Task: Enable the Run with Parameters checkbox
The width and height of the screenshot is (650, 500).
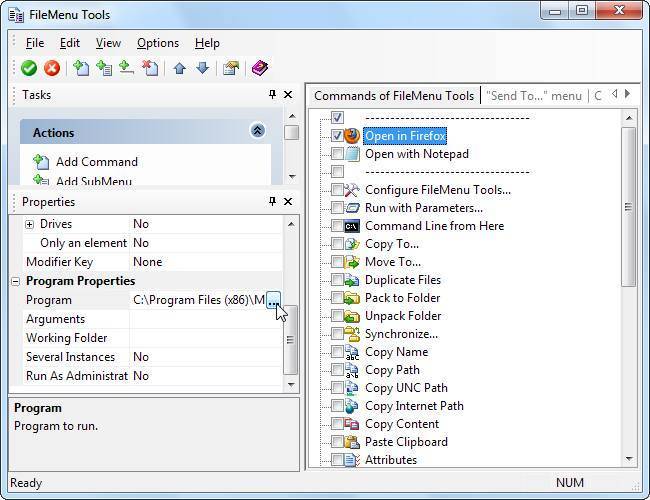Action: coord(337,208)
